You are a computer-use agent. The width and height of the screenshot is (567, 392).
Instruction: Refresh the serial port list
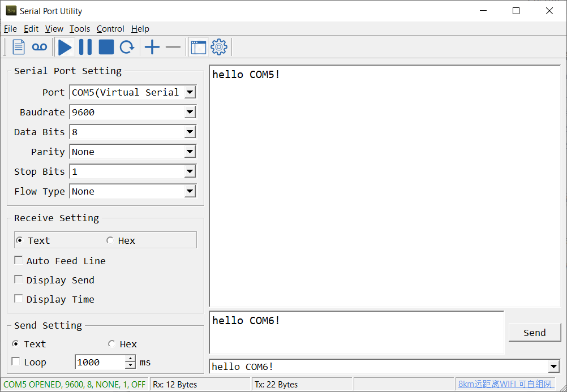pyautogui.click(x=127, y=46)
